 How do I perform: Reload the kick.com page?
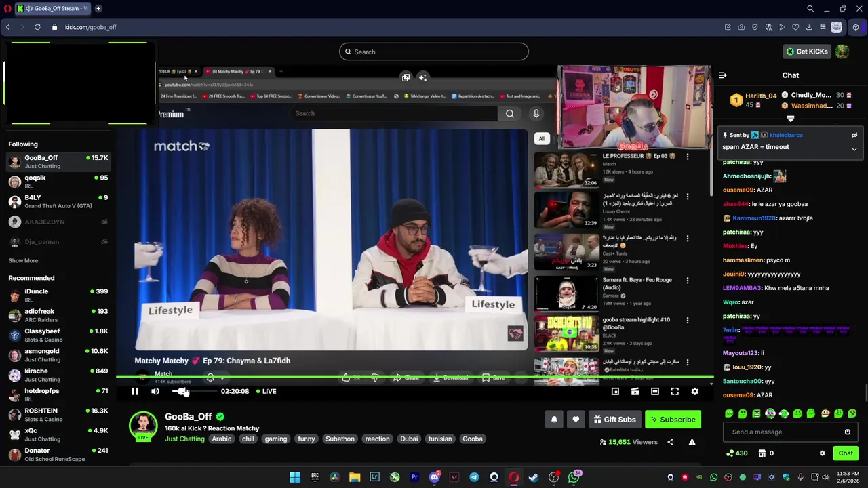tap(37, 27)
